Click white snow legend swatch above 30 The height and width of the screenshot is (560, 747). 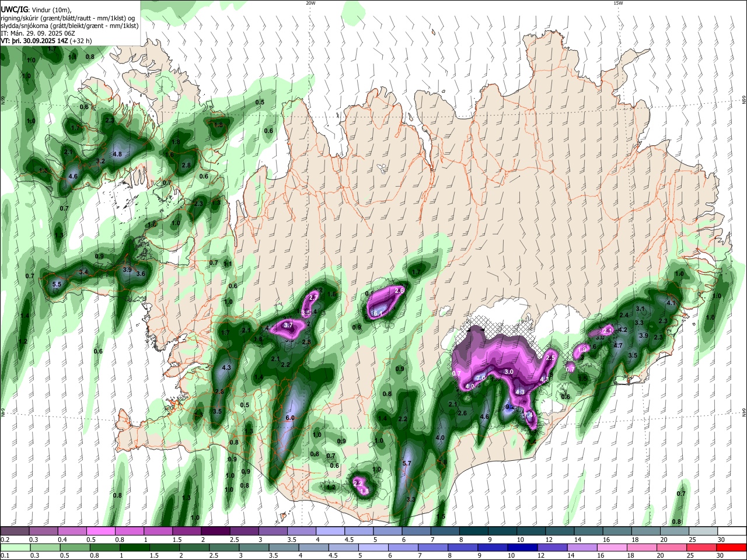point(731,531)
